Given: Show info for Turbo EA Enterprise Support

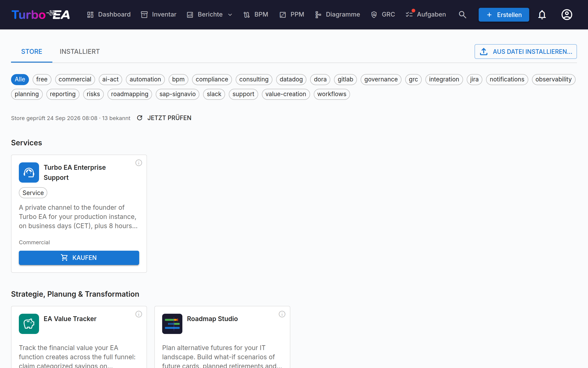Looking at the screenshot, I should click(139, 163).
